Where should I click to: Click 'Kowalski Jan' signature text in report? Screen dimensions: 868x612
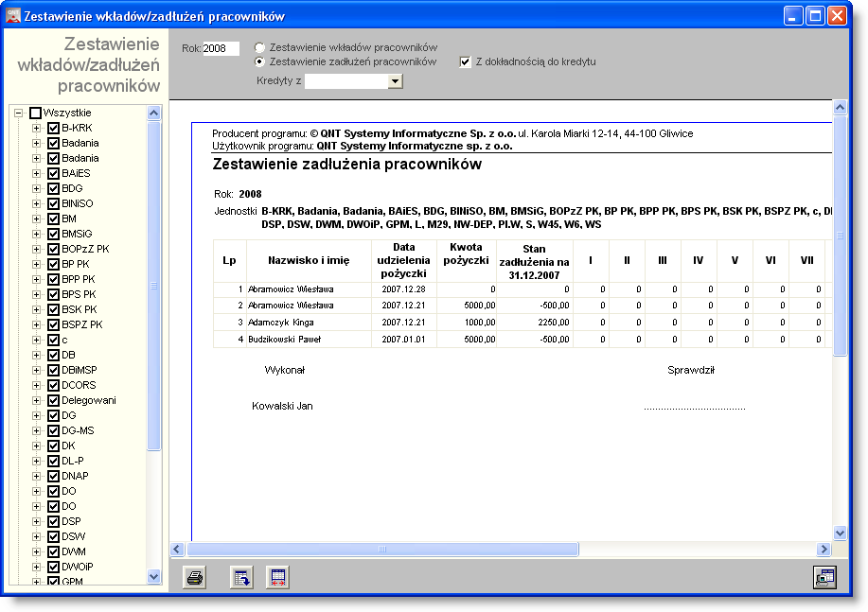click(282, 406)
